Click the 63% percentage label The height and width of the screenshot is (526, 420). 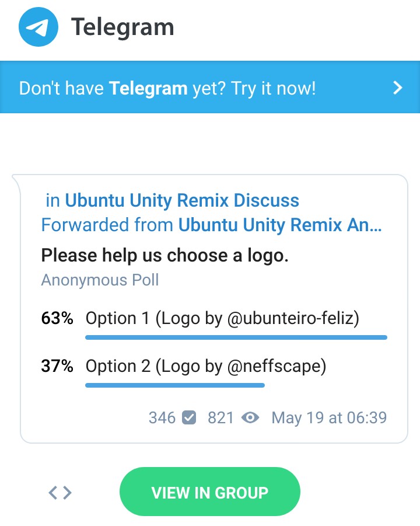click(57, 318)
